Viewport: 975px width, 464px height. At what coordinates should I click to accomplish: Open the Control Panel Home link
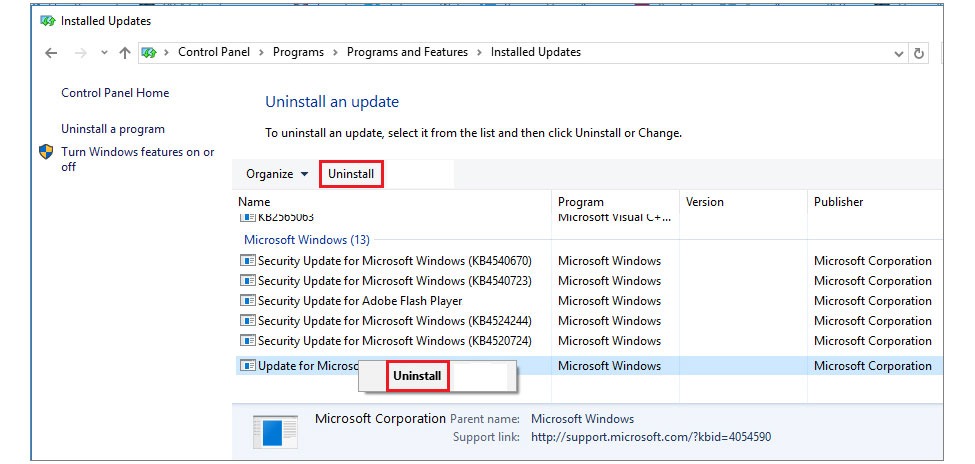[x=115, y=93]
